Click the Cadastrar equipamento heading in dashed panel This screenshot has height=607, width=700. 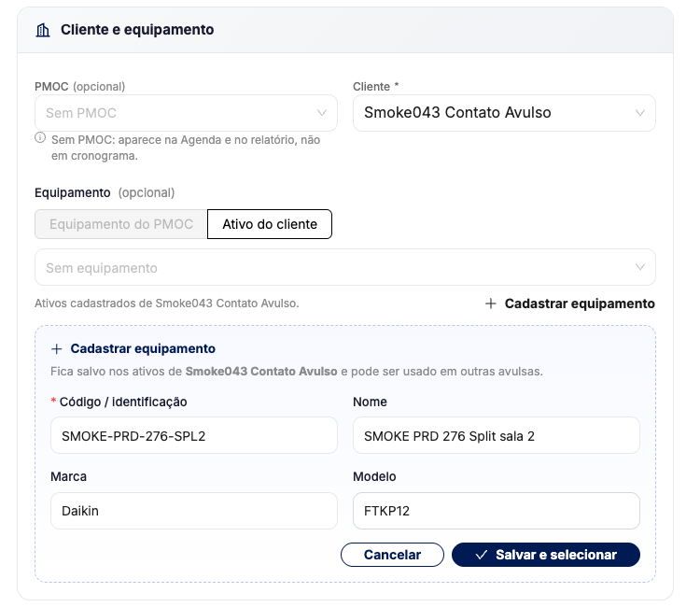tap(143, 349)
